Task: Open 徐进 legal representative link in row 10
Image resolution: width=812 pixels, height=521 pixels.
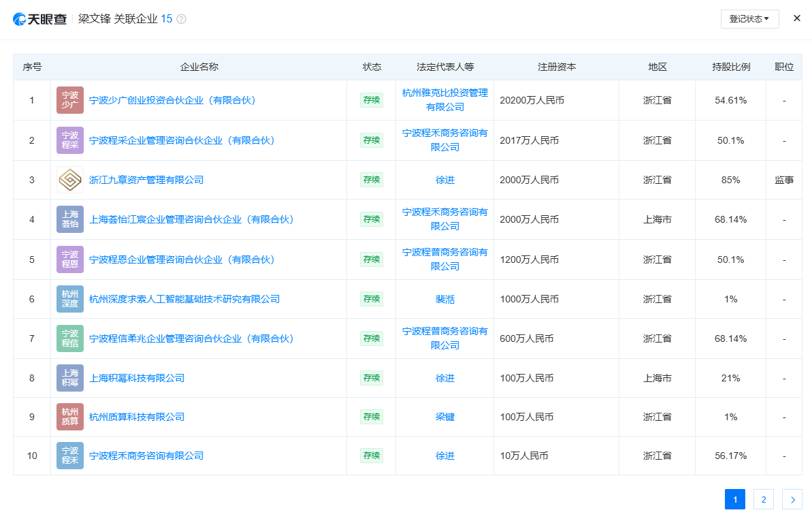Action: (x=445, y=456)
